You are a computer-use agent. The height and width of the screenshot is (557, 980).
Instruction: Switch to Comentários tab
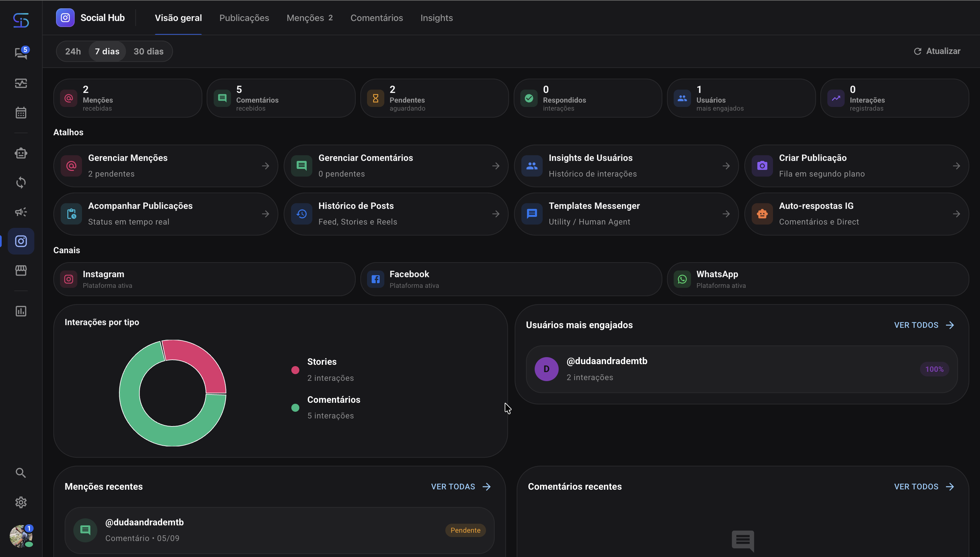pos(377,18)
